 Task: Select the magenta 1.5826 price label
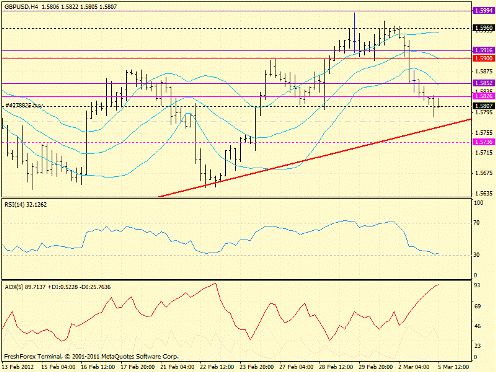(484, 96)
